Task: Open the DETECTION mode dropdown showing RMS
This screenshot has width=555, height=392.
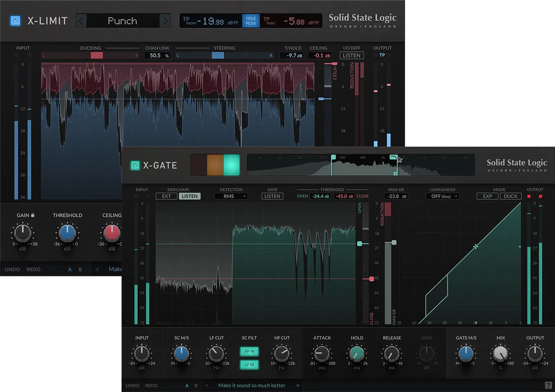Action: coord(231,196)
